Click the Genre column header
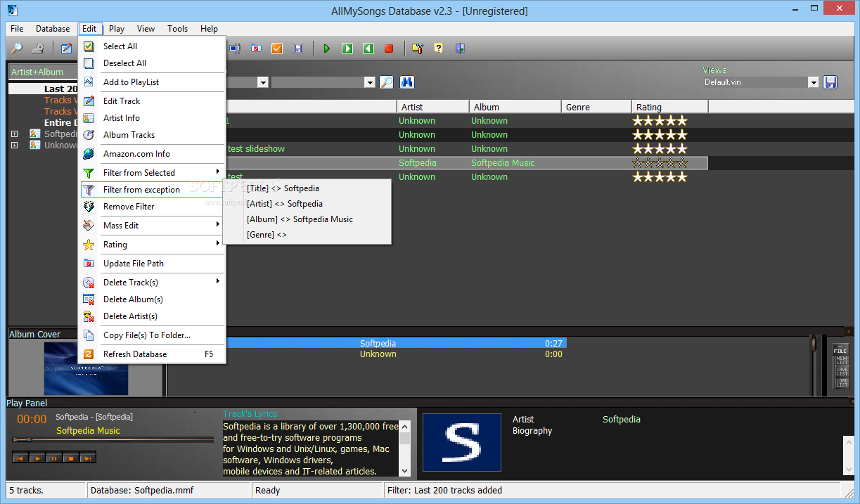860x504 pixels. pos(596,107)
